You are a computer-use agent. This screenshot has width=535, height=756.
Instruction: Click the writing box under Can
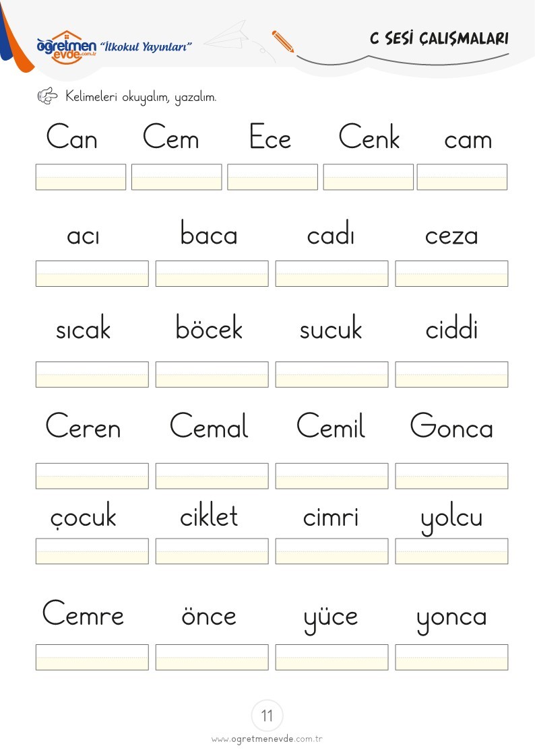tap(81, 177)
